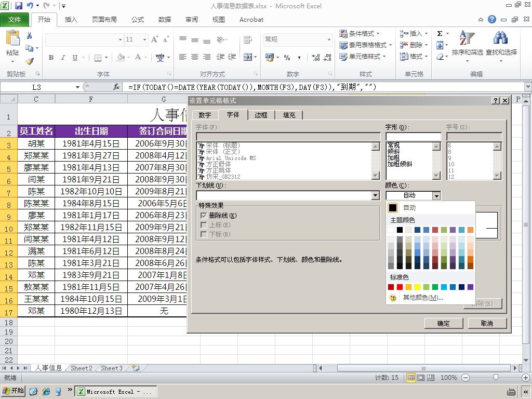Click the 取消 Cancel button
The image size is (532, 399).
[x=487, y=323]
